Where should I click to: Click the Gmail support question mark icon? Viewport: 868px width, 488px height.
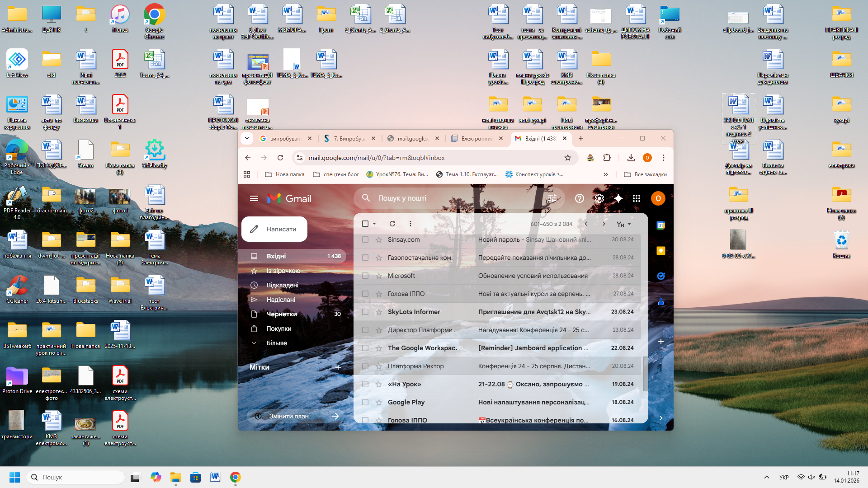[x=580, y=198]
